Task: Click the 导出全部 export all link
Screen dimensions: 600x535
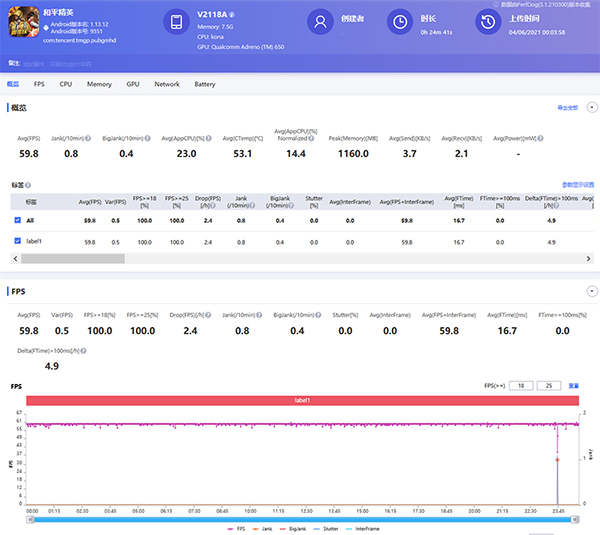Action: pos(569,106)
